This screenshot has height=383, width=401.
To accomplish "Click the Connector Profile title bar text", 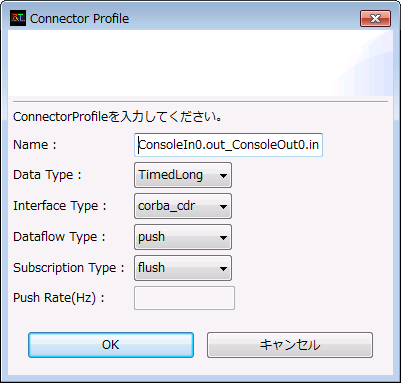I will [79, 19].
